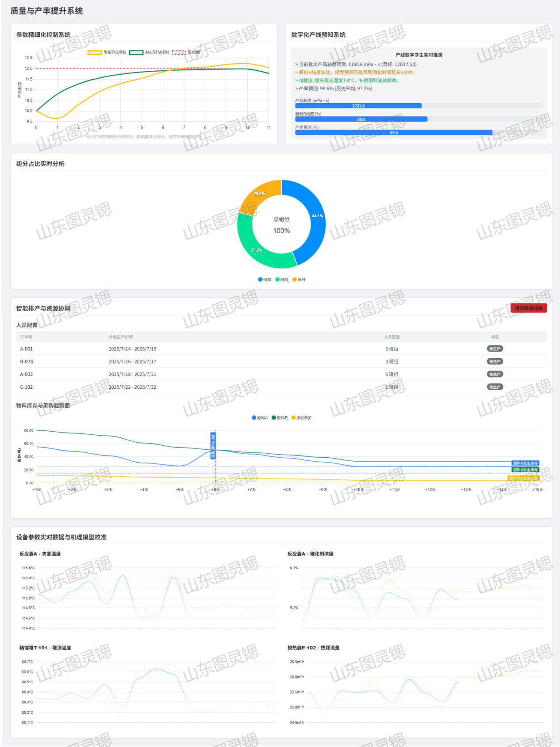
Task: Toggle AI-LSTM控制 legend item
Action: pos(149,52)
